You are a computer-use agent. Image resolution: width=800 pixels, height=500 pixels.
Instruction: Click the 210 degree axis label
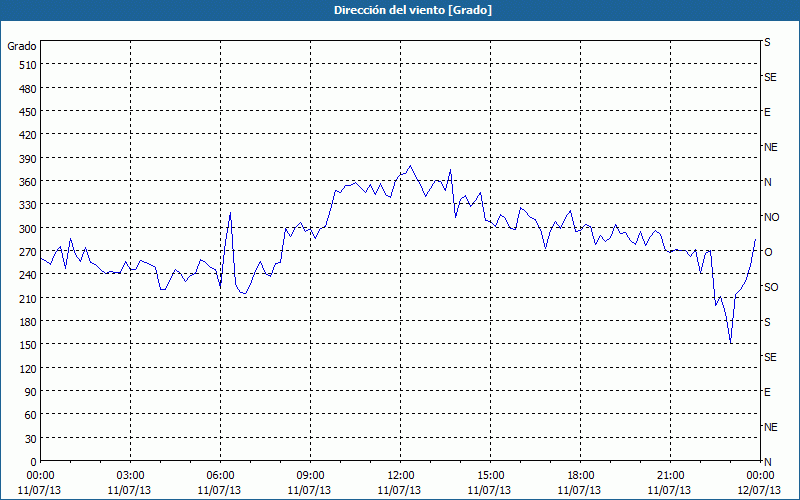click(x=28, y=298)
